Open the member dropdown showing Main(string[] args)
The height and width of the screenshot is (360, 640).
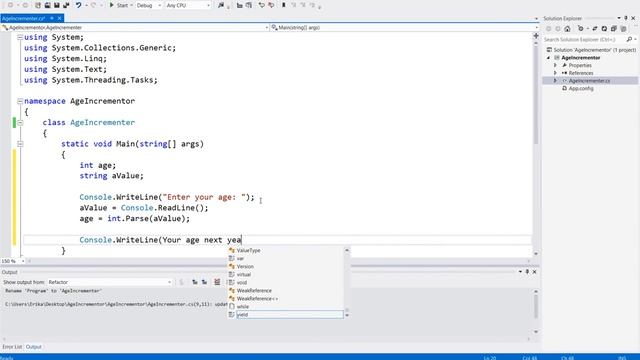click(404, 27)
